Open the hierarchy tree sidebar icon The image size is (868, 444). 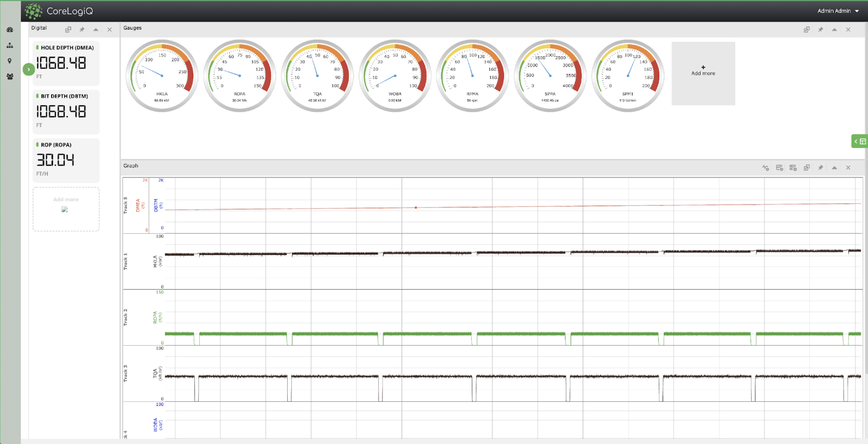[10, 46]
